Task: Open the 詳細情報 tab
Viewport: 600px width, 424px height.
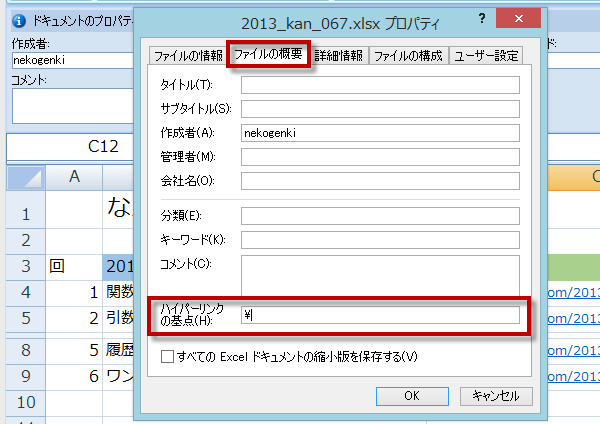Action: pyautogui.click(x=339, y=56)
